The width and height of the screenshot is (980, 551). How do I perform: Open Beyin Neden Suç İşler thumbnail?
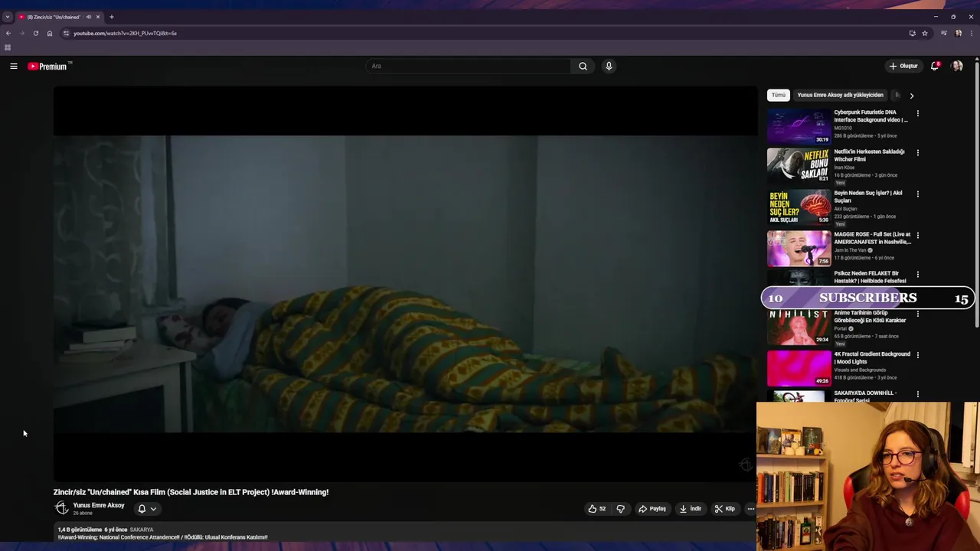(799, 207)
